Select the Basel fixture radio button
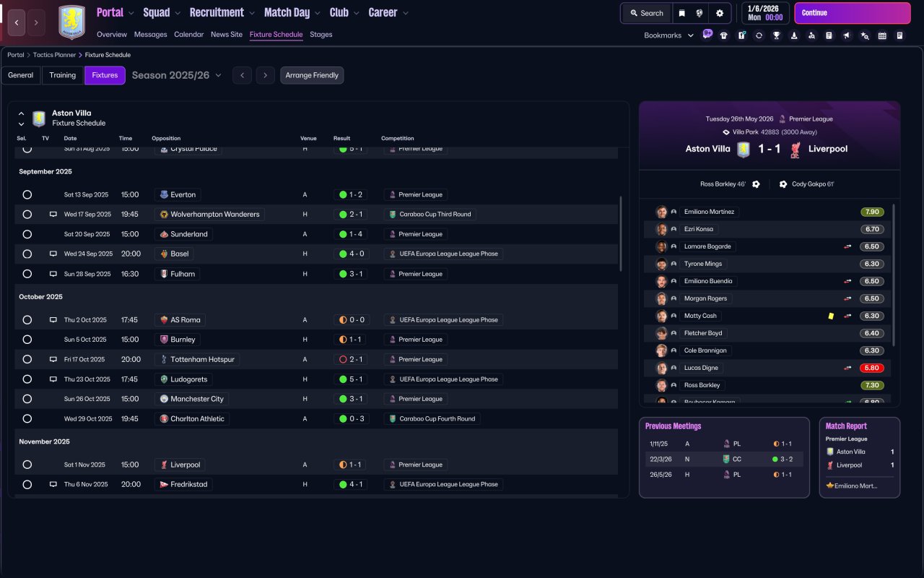This screenshot has width=924, height=578. click(27, 254)
